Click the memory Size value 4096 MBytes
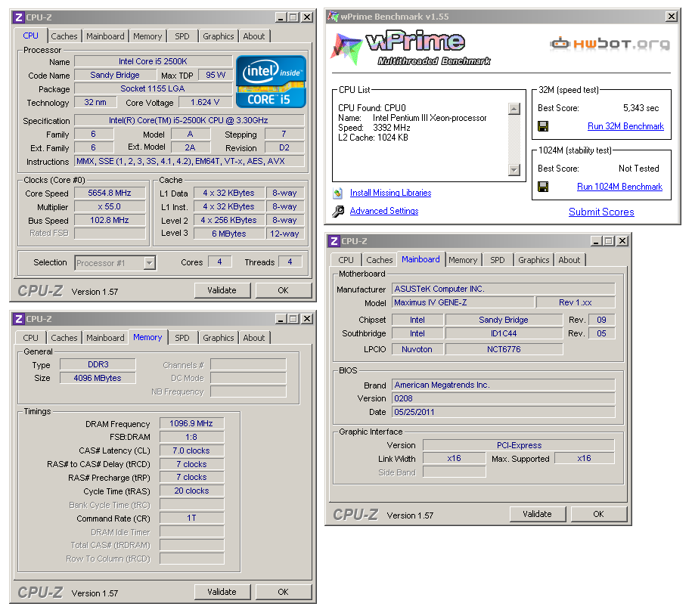692x616 pixels. coord(98,379)
